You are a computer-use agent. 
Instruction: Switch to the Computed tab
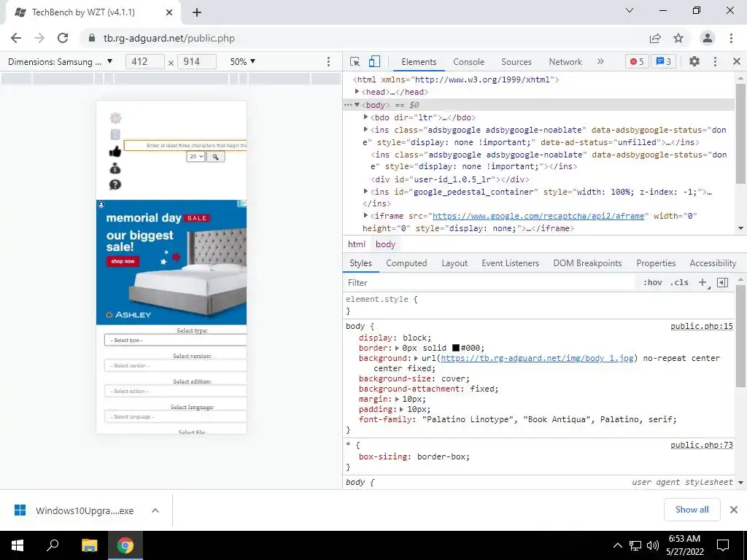click(406, 262)
